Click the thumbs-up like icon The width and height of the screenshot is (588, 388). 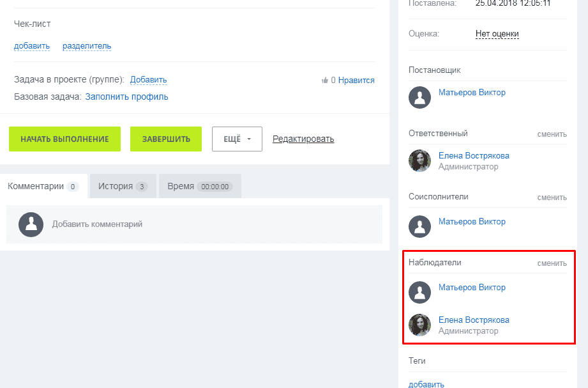pos(325,81)
